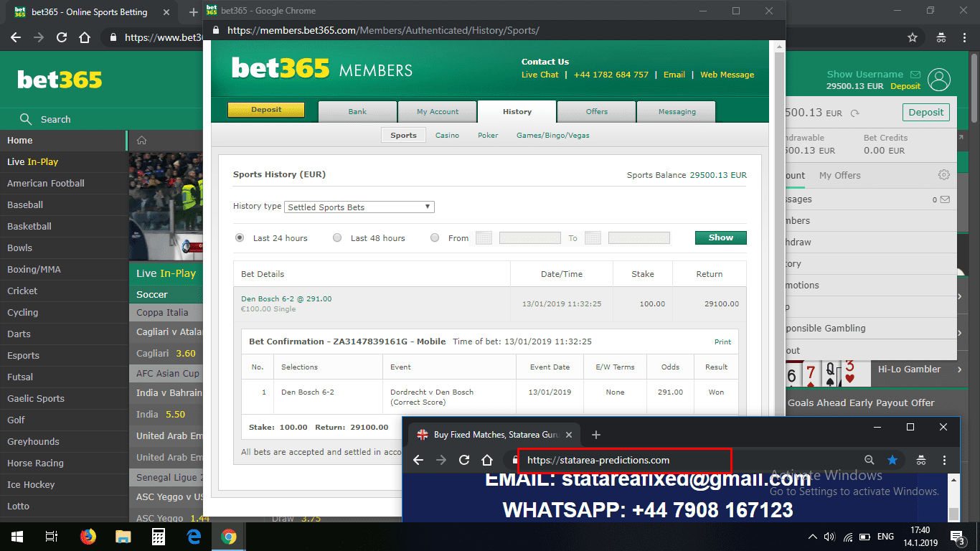Open Chrome menu in the main bet365 window
Screen dimensions: 980x551
(x=963, y=37)
